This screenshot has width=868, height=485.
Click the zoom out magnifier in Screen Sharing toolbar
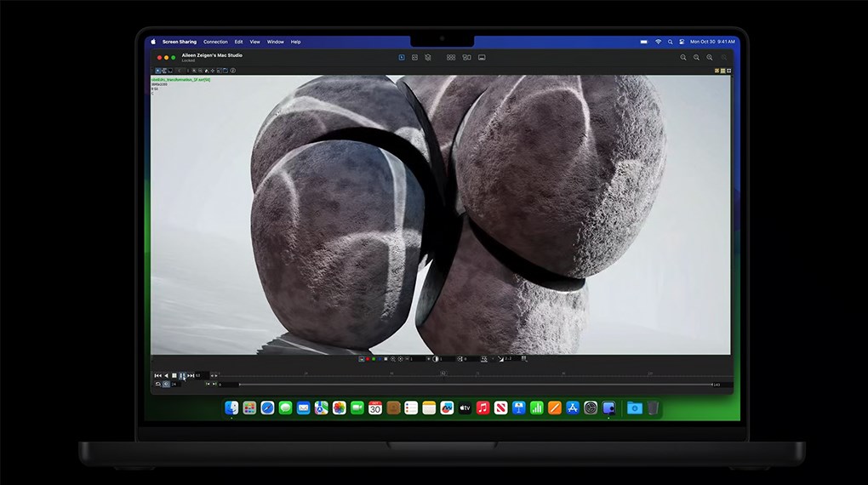coord(696,58)
